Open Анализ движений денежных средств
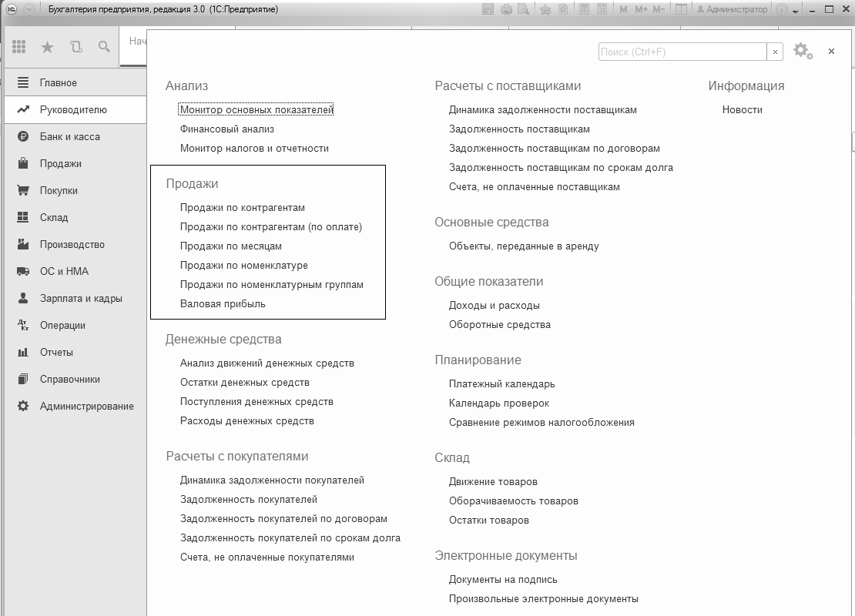855x616 pixels. point(267,363)
